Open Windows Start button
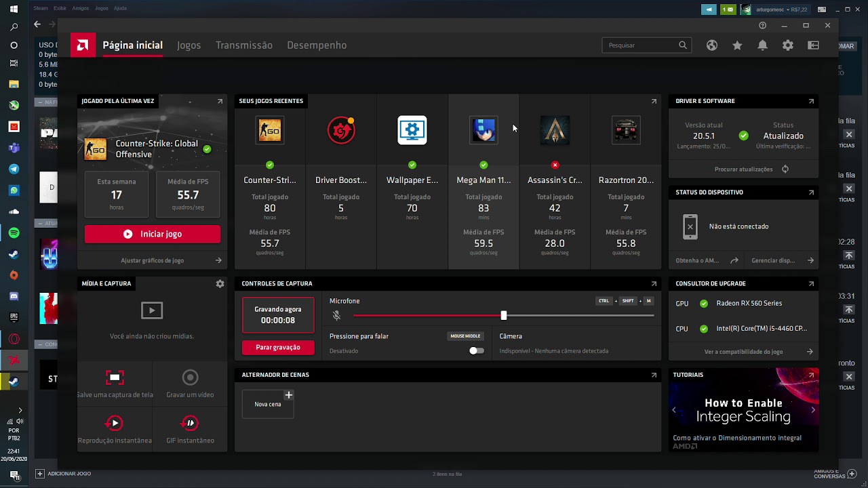Screen dimensions: 868x488 (x=14, y=9)
